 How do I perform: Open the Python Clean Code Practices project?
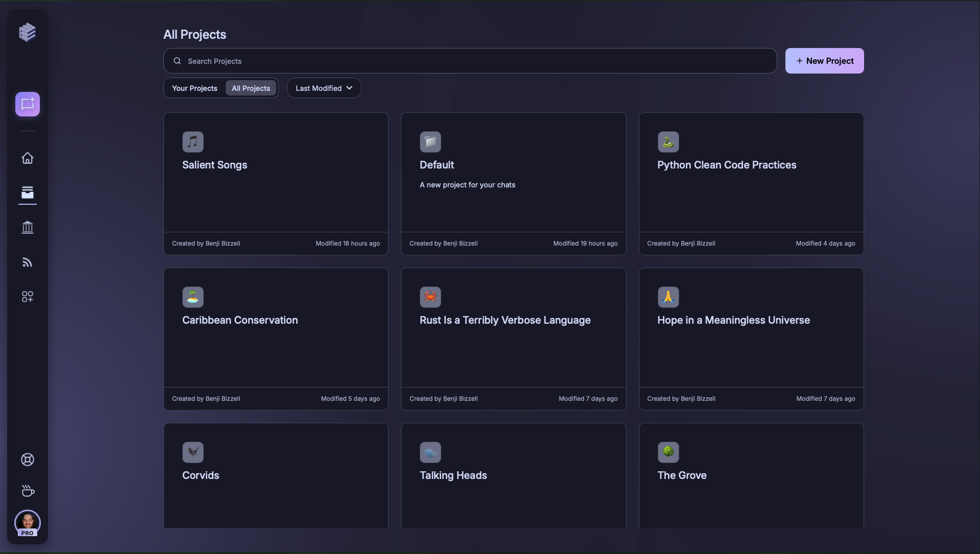[750, 184]
